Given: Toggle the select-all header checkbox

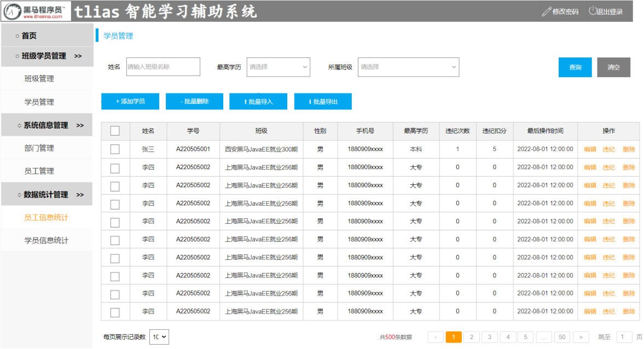Looking at the screenshot, I should (x=115, y=131).
